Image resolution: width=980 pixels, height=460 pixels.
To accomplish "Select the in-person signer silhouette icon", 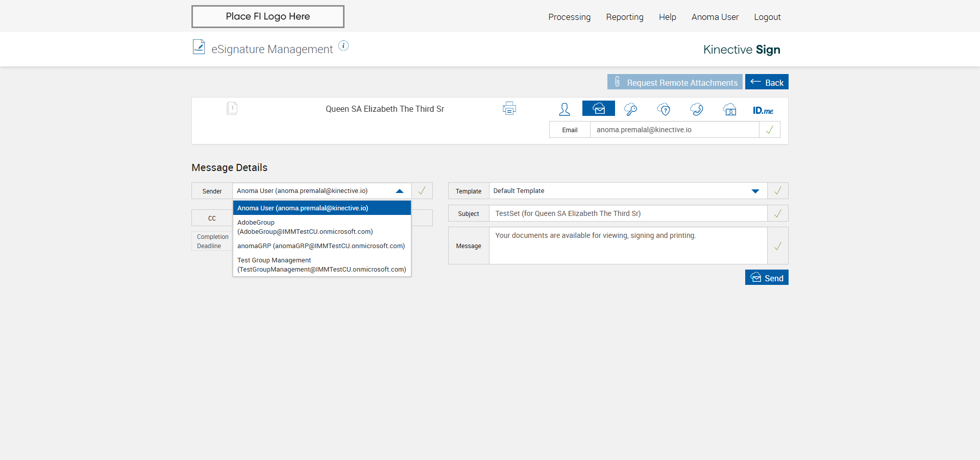I will point(565,109).
